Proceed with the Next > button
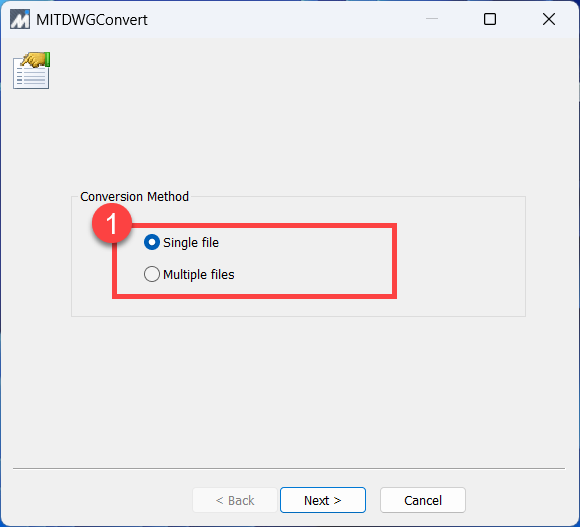The height and width of the screenshot is (527, 580). 323,500
